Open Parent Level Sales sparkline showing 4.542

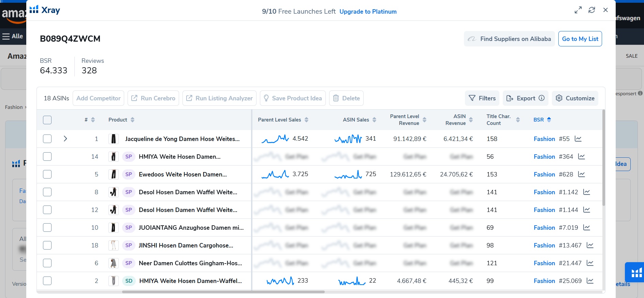pos(275,139)
